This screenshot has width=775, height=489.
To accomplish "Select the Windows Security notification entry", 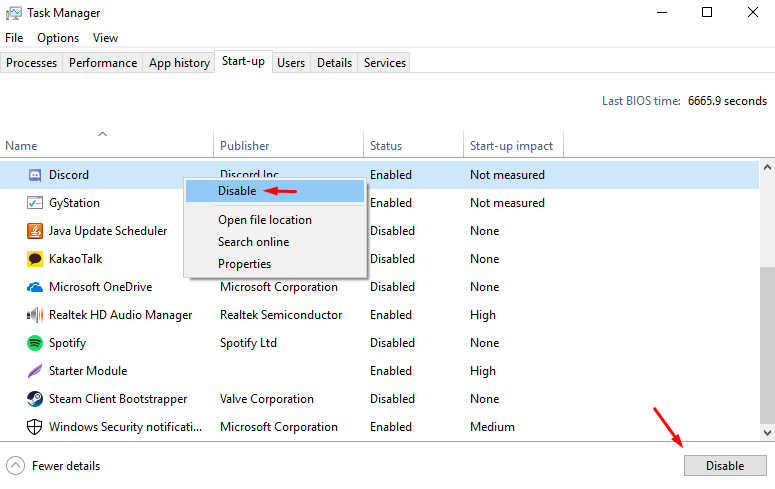I will pyautogui.click(x=125, y=427).
